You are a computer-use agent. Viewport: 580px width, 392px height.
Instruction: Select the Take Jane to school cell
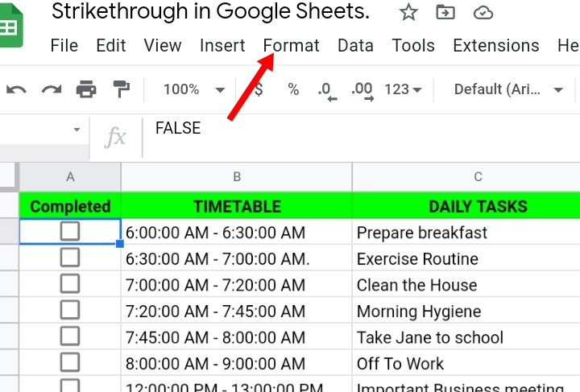(x=466, y=336)
